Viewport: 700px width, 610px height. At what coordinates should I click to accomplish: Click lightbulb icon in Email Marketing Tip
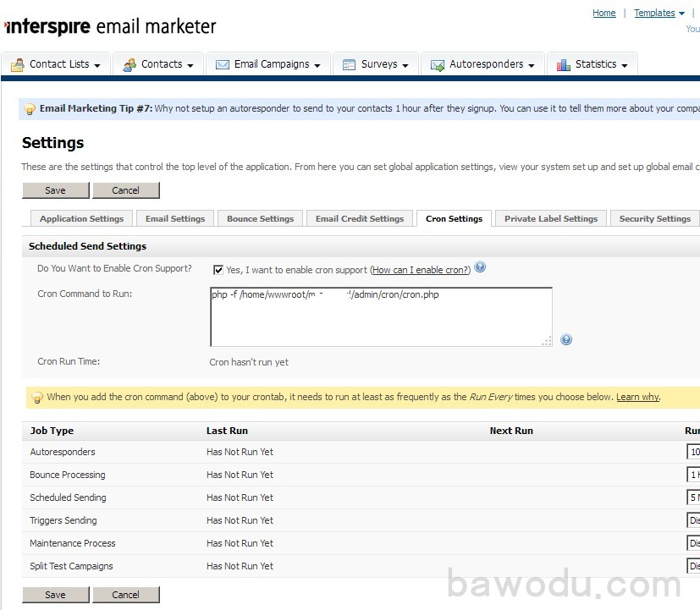coord(30,109)
